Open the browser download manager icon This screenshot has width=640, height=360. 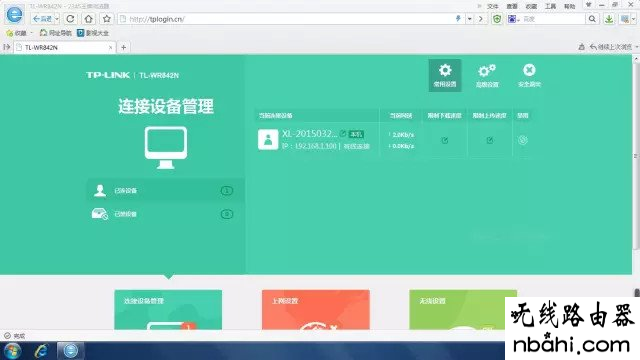point(609,19)
